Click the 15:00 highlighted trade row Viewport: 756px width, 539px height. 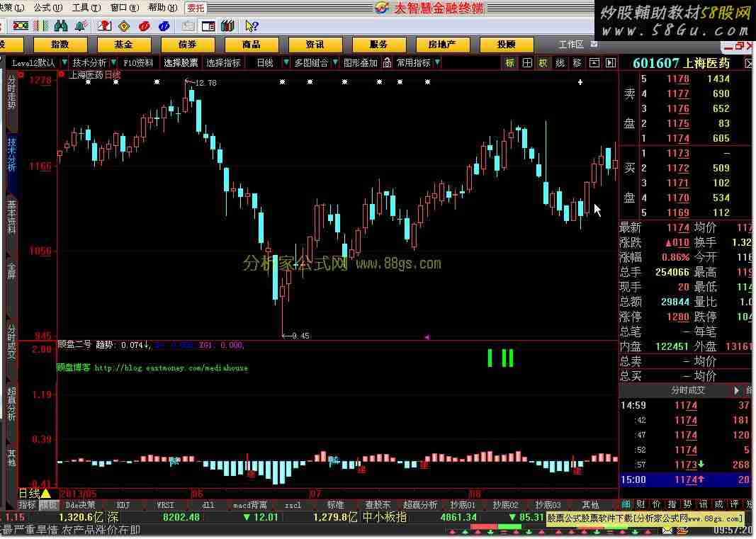[x=686, y=480]
